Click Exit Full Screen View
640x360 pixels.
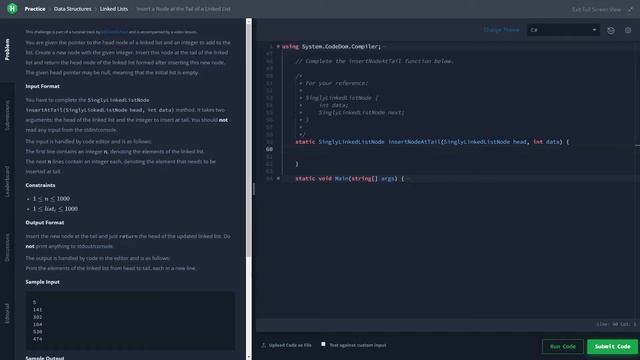(x=596, y=9)
